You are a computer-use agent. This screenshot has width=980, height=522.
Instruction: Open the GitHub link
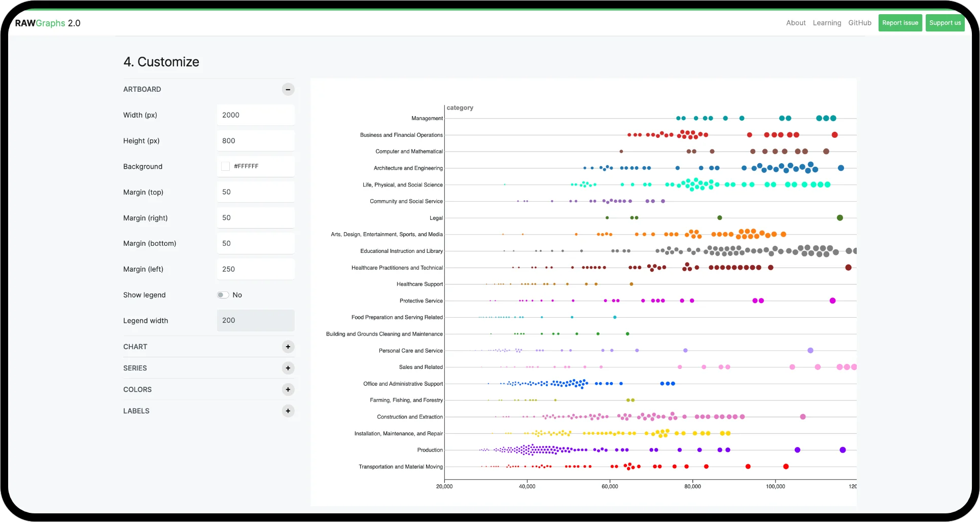click(x=860, y=23)
